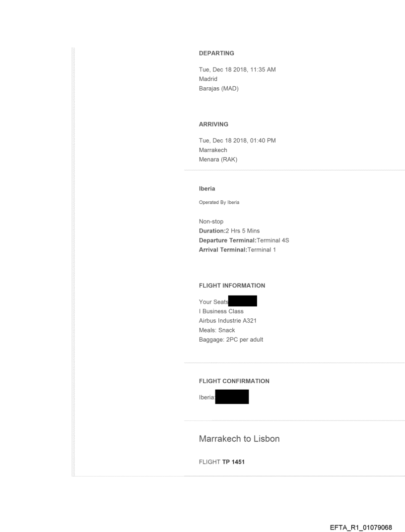The height and width of the screenshot is (532, 405).
Task: Click the Non-stop flight label
Action: click(x=211, y=222)
